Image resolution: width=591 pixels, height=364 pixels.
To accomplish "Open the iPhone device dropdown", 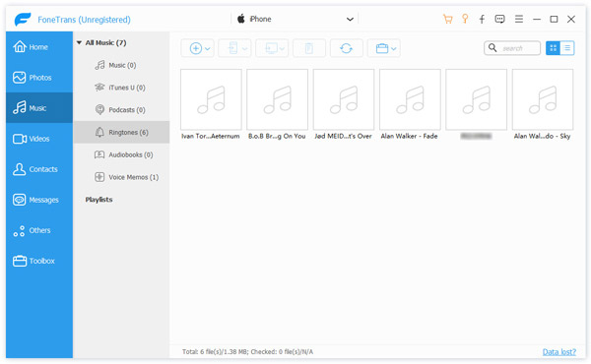I will (350, 20).
